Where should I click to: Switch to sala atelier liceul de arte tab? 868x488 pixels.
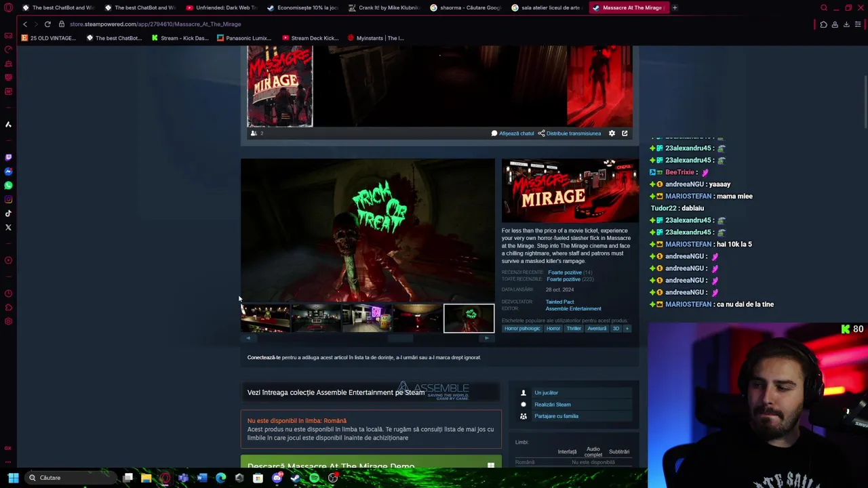click(548, 7)
